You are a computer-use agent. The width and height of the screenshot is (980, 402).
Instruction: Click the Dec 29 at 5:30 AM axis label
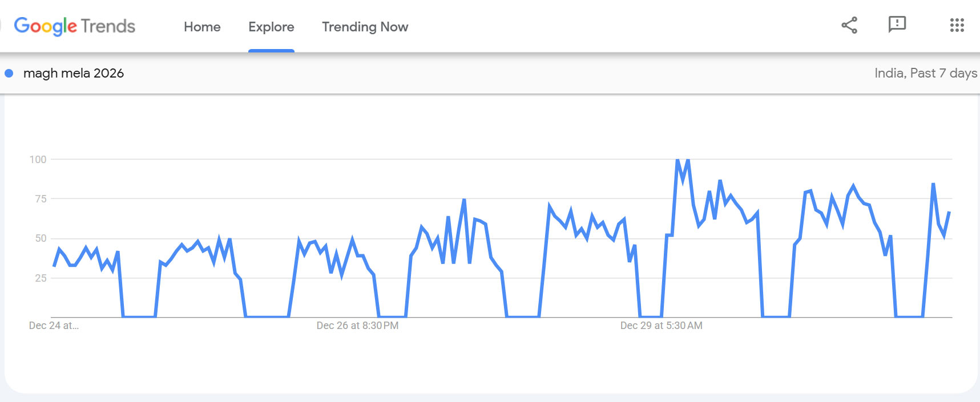661,326
